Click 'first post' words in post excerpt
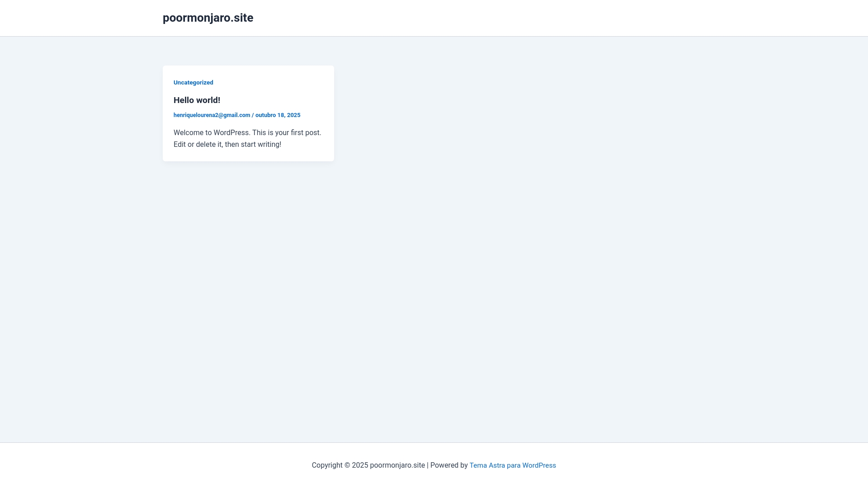868x488 pixels. click(x=306, y=133)
